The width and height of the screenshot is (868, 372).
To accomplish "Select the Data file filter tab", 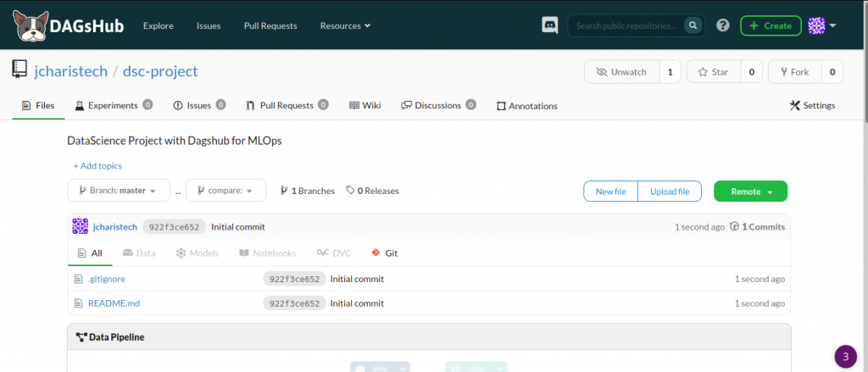I will (x=139, y=253).
